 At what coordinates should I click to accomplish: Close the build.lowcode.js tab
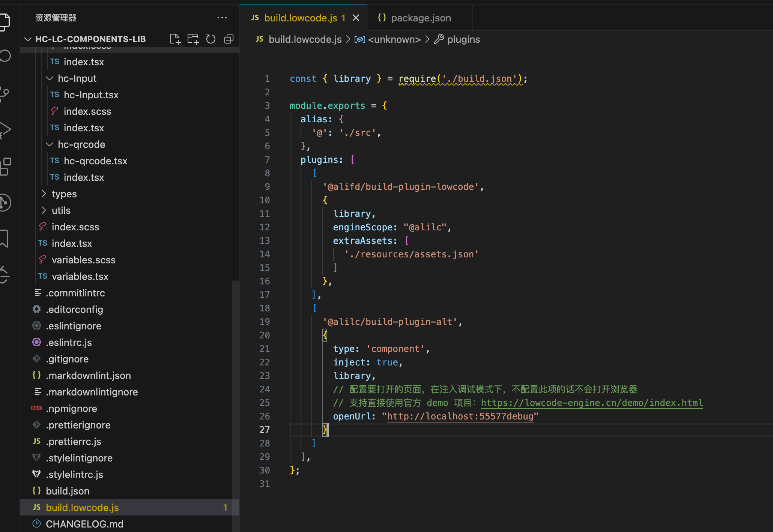click(x=356, y=18)
